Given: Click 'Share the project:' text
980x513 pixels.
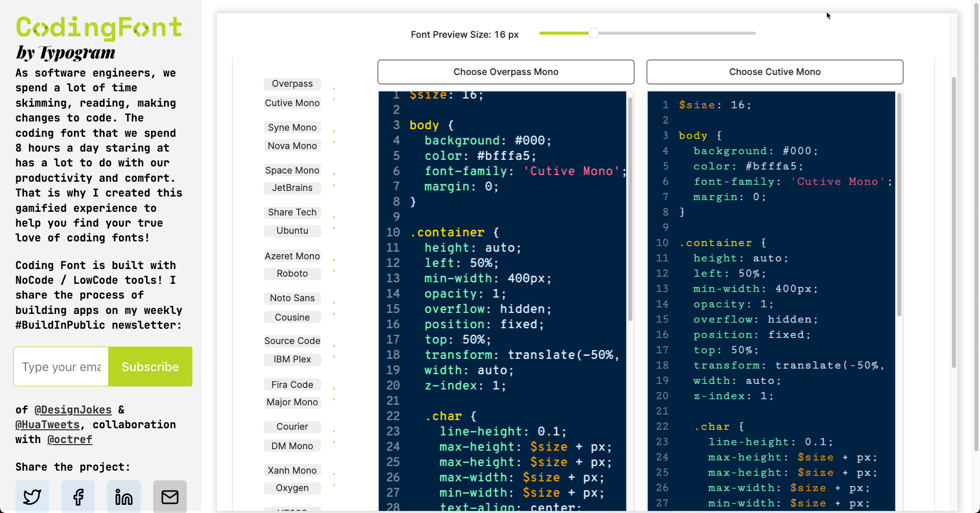Looking at the screenshot, I should 72,467.
